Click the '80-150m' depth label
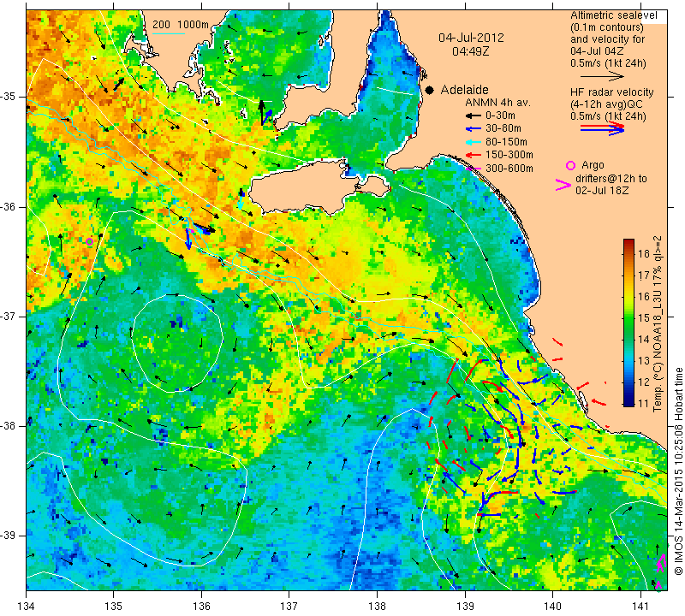The width and height of the screenshot is (685, 616). click(506, 142)
